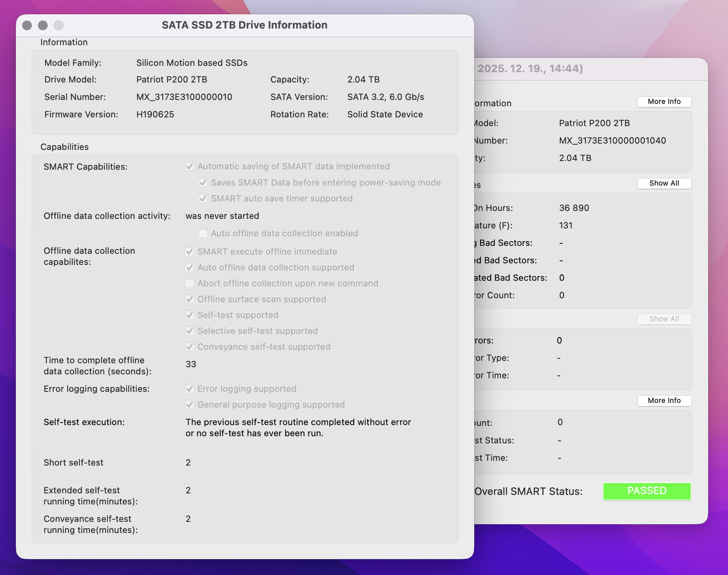The image size is (728, 575).
Task: Click the self-test completed without error message
Action: point(298,428)
